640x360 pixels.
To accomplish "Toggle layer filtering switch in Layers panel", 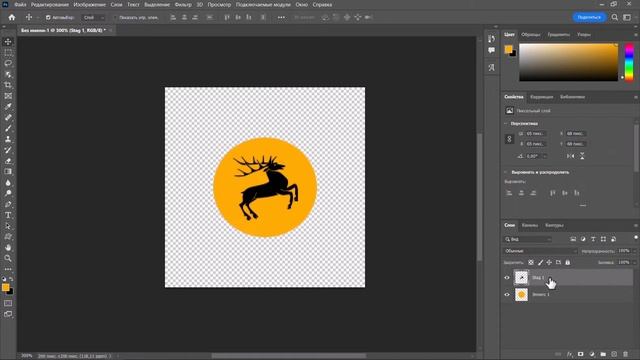I will (636, 238).
